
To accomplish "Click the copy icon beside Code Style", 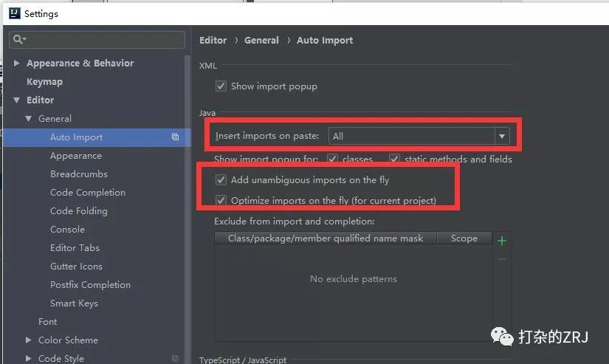I will pos(175,358).
